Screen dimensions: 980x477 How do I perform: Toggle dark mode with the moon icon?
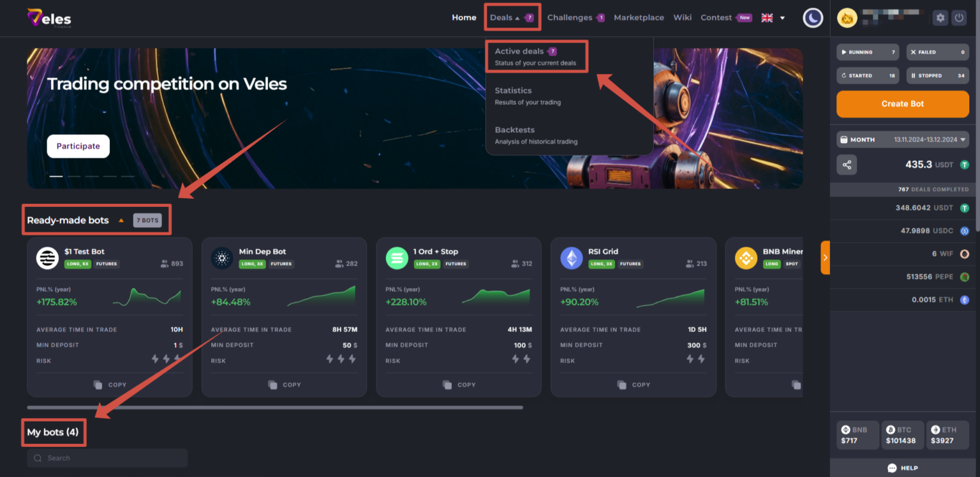813,18
